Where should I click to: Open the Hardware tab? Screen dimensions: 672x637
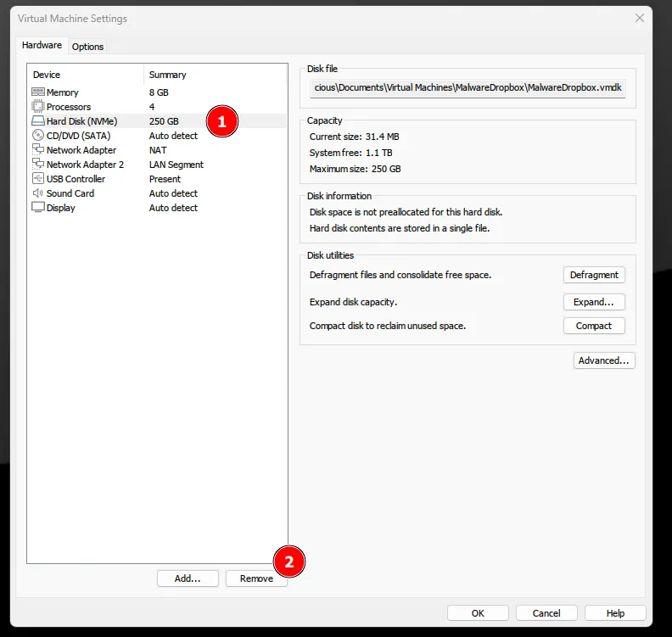click(x=42, y=46)
